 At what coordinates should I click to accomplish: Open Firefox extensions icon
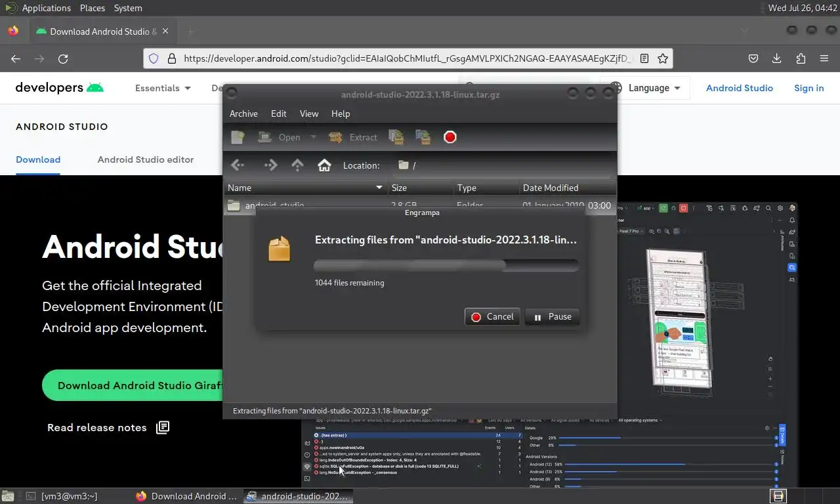[801, 58]
